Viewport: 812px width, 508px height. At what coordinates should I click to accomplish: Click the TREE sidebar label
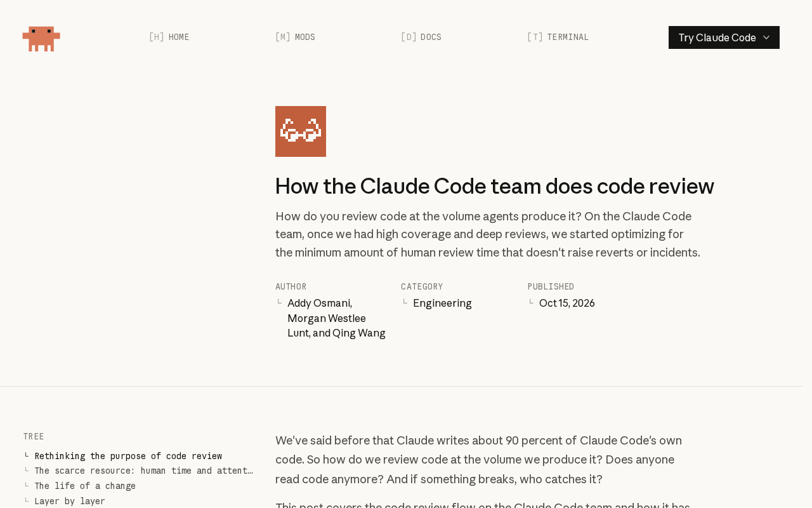34,436
